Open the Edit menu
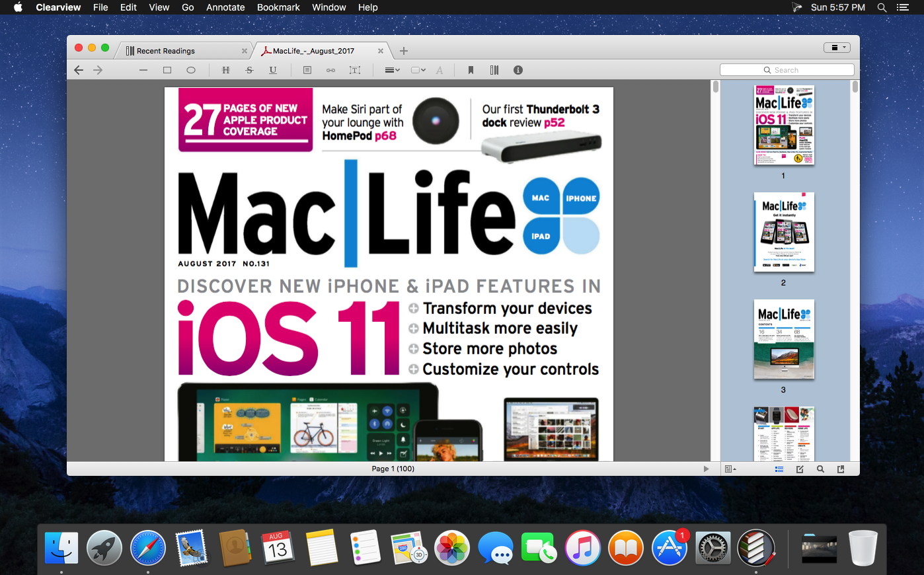Screen dimensions: 924x575 [128, 7]
